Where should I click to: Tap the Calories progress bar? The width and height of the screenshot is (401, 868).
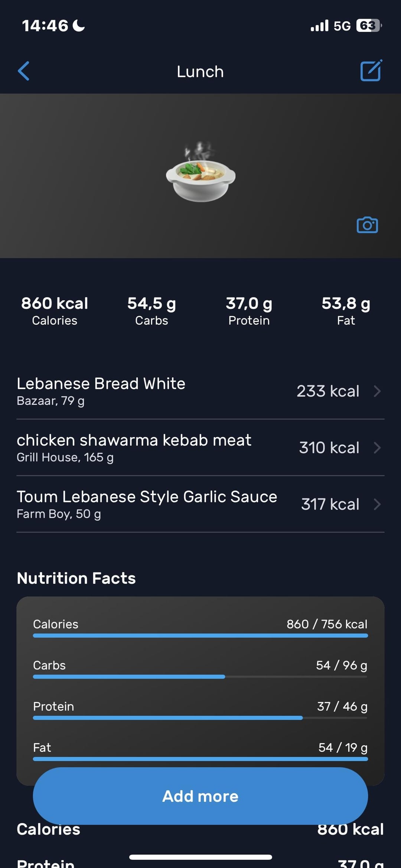point(200,635)
